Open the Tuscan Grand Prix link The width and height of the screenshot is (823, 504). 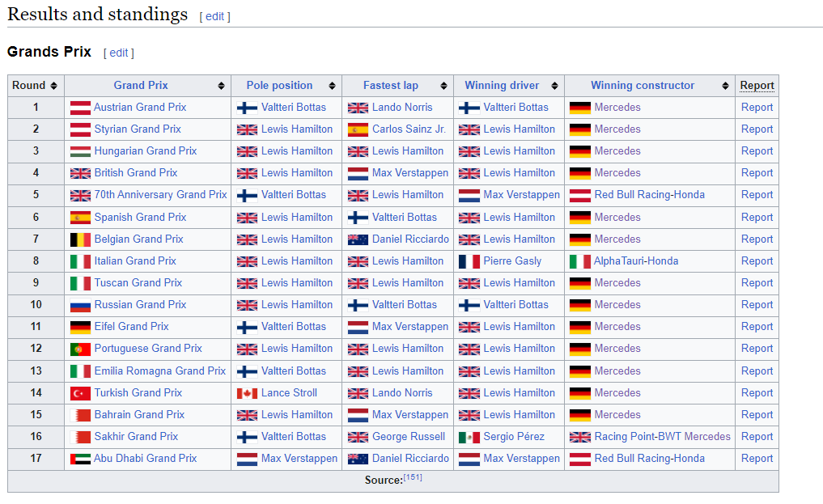tap(138, 282)
